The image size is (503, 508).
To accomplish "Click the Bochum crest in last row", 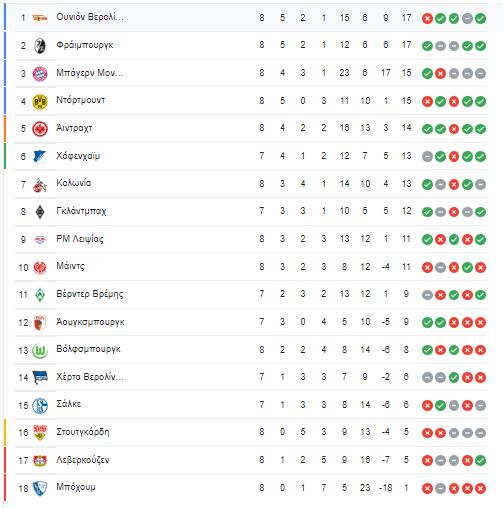I will 40,489.
